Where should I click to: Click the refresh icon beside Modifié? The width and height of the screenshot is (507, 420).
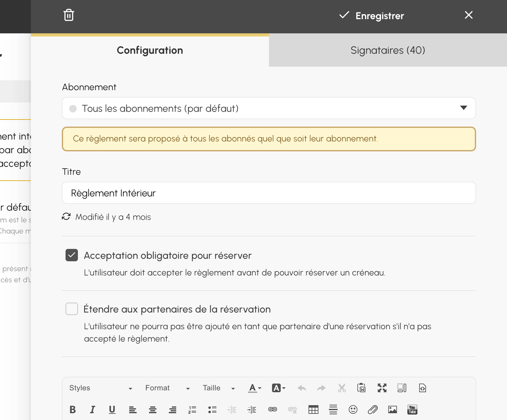coord(66,216)
